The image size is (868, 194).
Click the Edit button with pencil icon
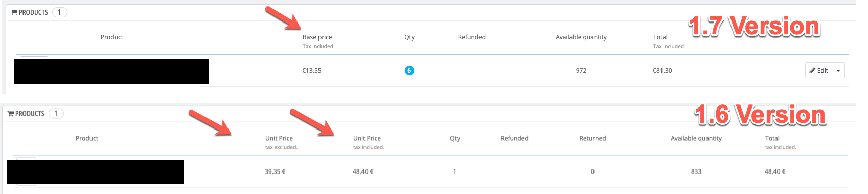tap(819, 71)
